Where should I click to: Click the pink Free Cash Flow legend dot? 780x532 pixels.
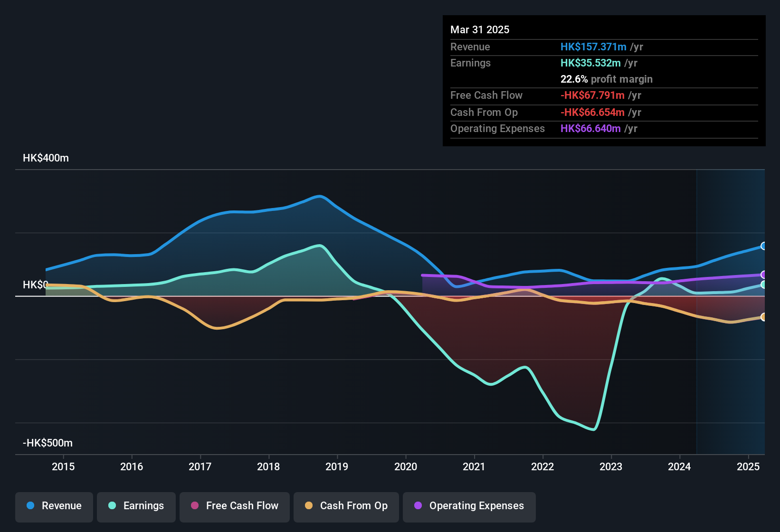[195, 506]
